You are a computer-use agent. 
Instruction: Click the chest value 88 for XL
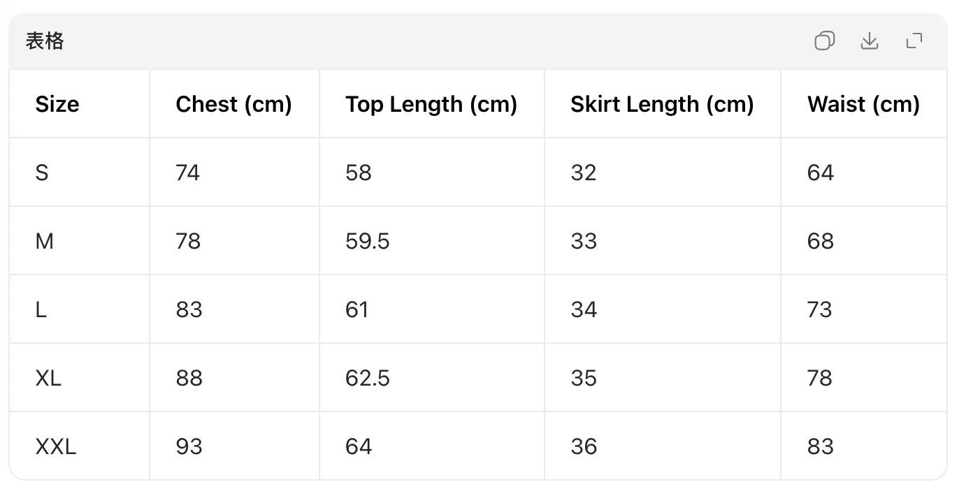click(x=187, y=378)
